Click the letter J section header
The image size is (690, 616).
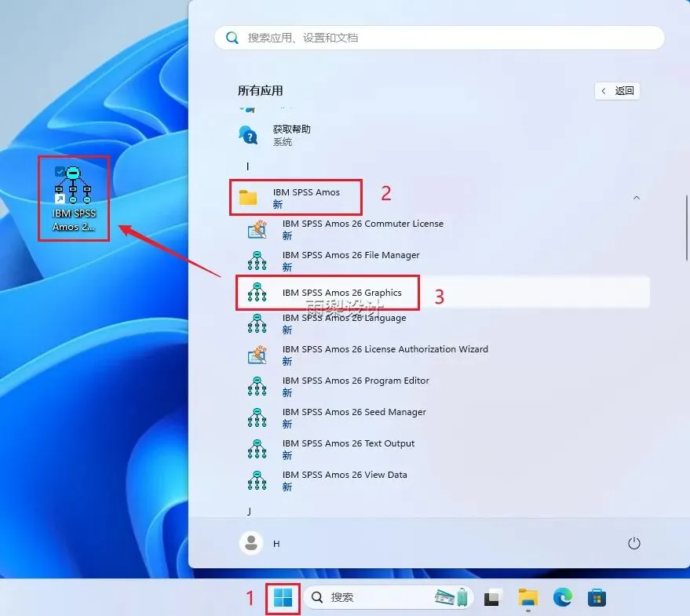pos(249,512)
